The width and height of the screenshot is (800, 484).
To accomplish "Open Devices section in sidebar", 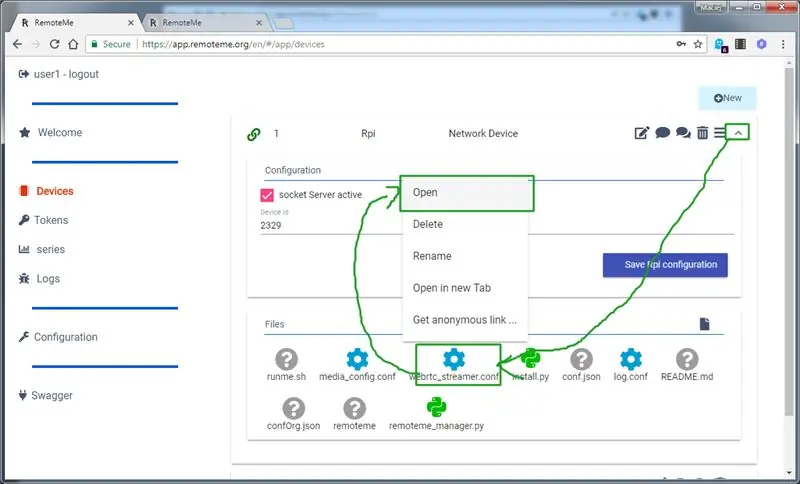I will (x=46, y=191).
